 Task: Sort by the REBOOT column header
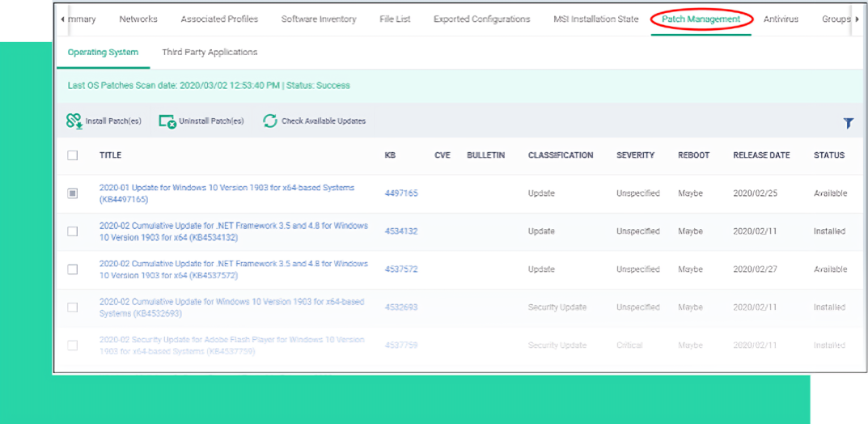[693, 155]
